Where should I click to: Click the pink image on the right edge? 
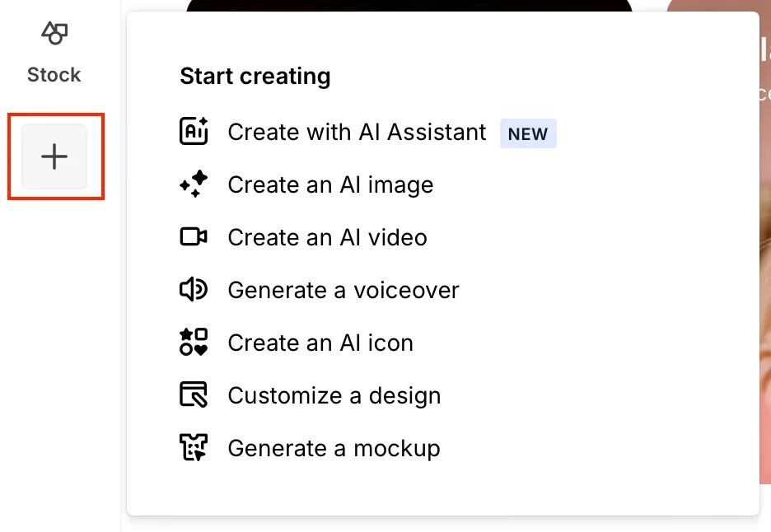(x=764, y=247)
